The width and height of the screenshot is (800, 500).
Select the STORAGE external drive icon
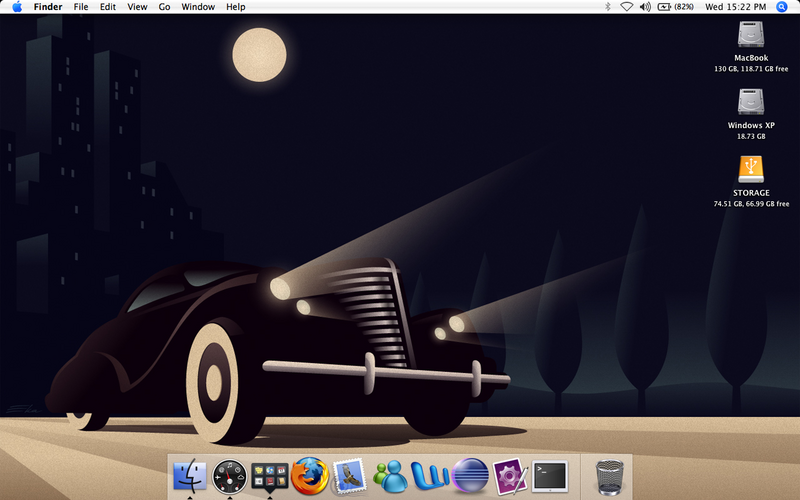coord(751,169)
